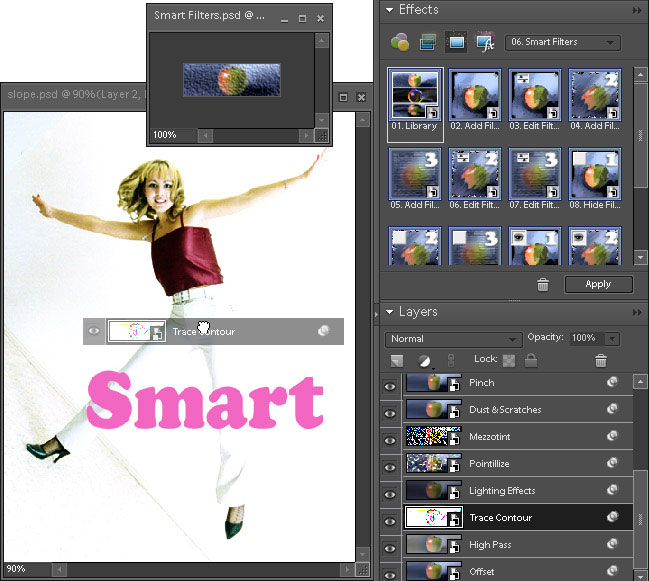The image size is (649, 581).
Task: Open Effects panel fly-out arrows
Action: [x=637, y=10]
